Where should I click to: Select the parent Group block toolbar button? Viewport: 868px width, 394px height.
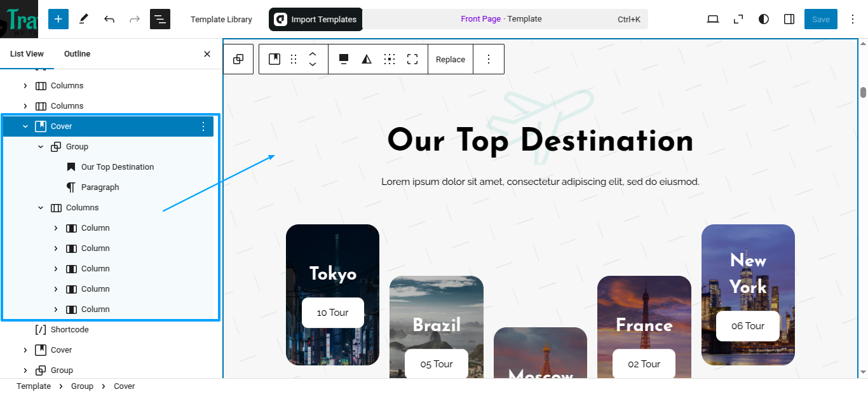(x=238, y=59)
